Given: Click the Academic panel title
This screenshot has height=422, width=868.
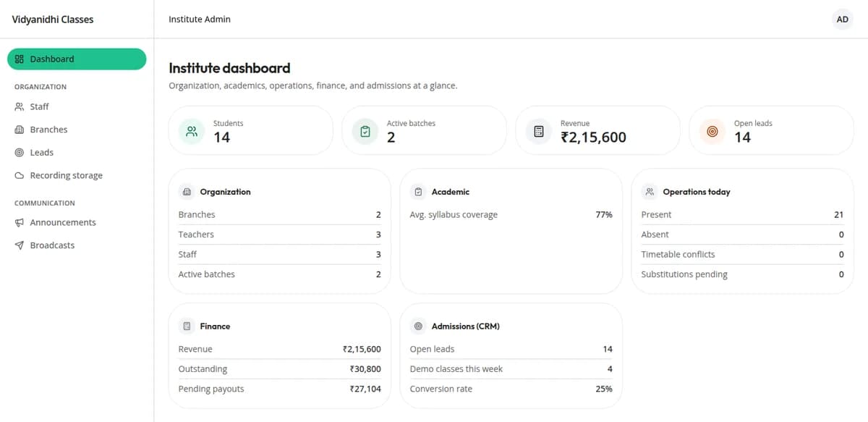Looking at the screenshot, I should [451, 192].
